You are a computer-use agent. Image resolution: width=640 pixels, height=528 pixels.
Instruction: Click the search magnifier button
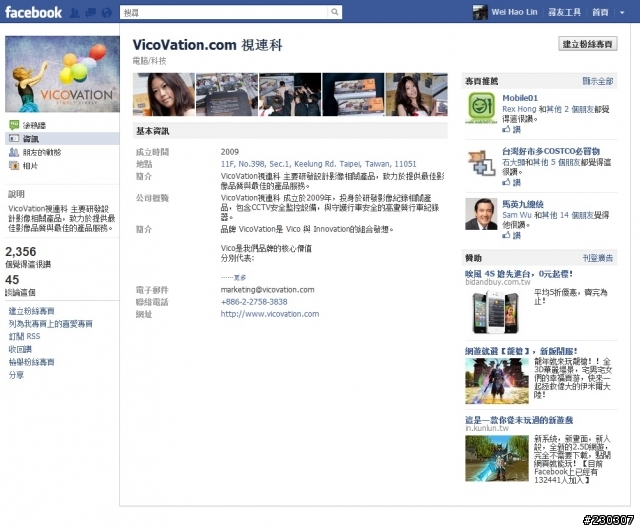pos(334,12)
